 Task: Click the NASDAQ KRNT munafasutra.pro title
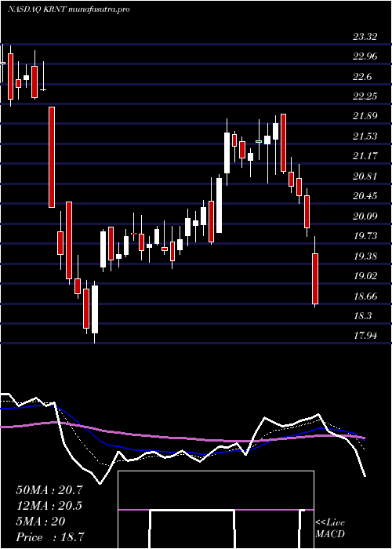pyautogui.click(x=69, y=9)
